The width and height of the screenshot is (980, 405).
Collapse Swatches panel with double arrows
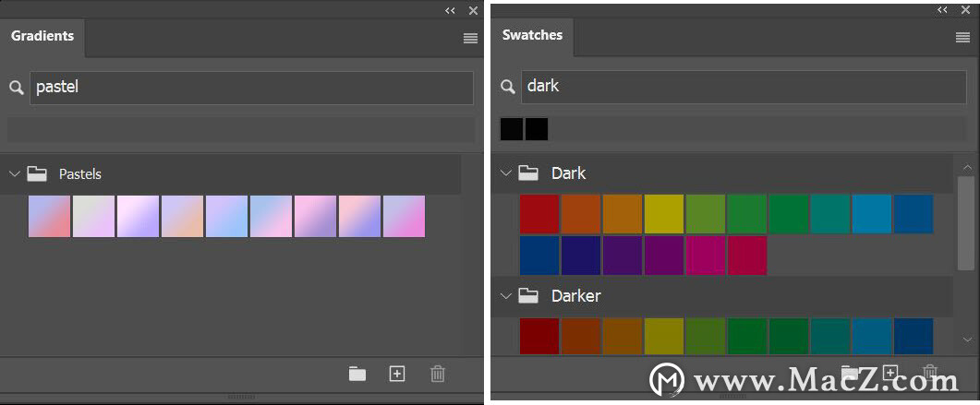(942, 10)
